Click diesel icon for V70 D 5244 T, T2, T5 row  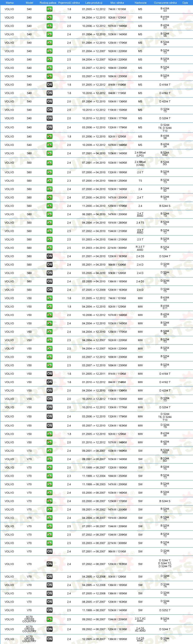point(50,564)
